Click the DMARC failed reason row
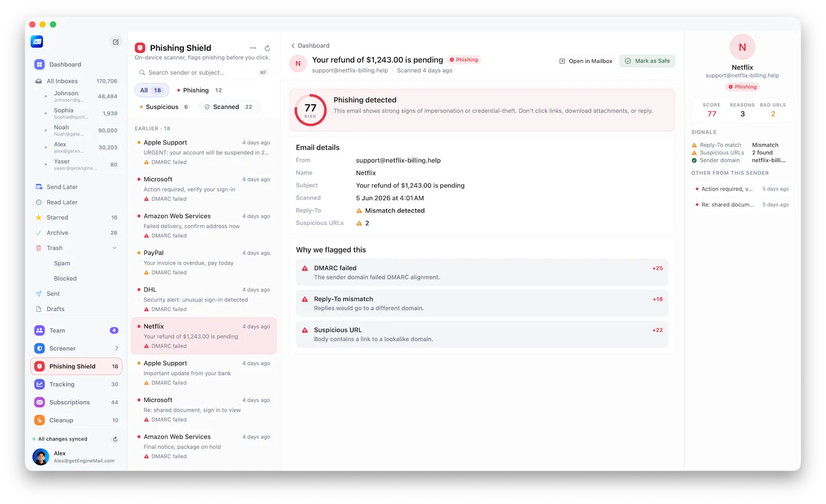This screenshot has width=826, height=504. (x=482, y=272)
